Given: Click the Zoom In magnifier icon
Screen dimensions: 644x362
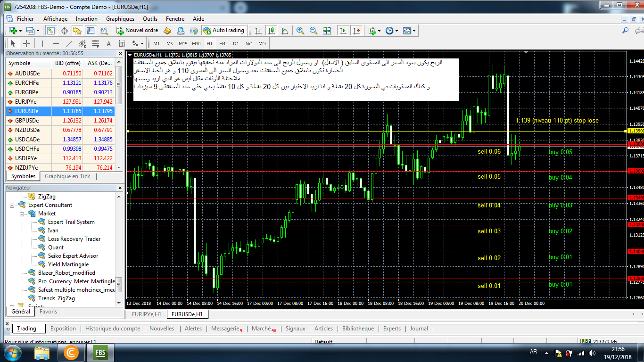Looking at the screenshot, I should [300, 31].
